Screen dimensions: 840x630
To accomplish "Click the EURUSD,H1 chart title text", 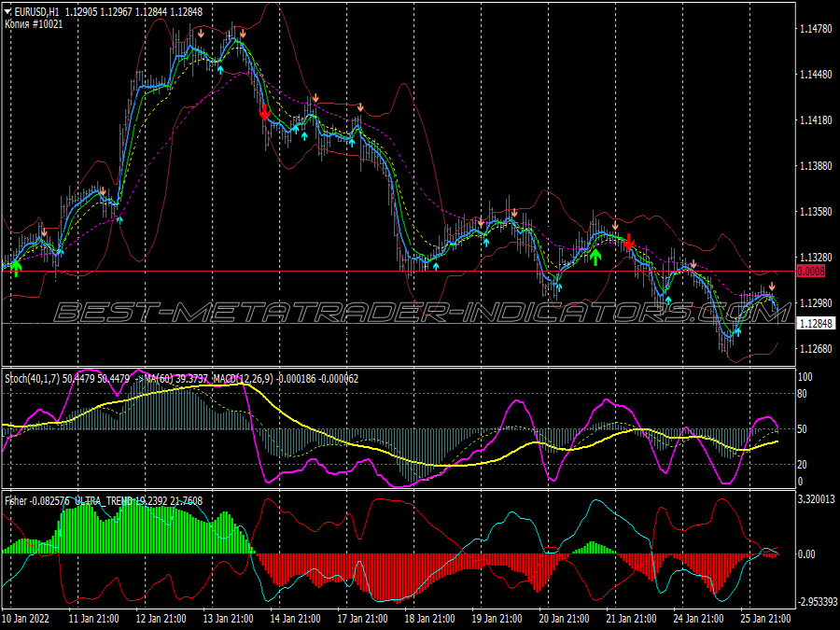I will click(37, 11).
